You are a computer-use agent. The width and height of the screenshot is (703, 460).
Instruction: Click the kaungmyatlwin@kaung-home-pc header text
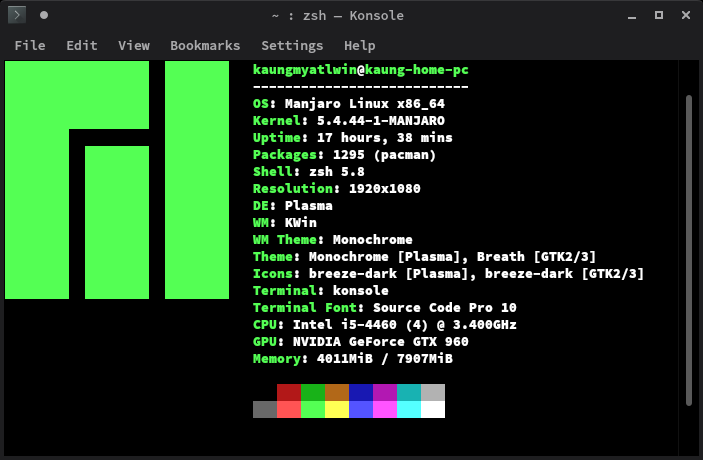click(x=361, y=70)
